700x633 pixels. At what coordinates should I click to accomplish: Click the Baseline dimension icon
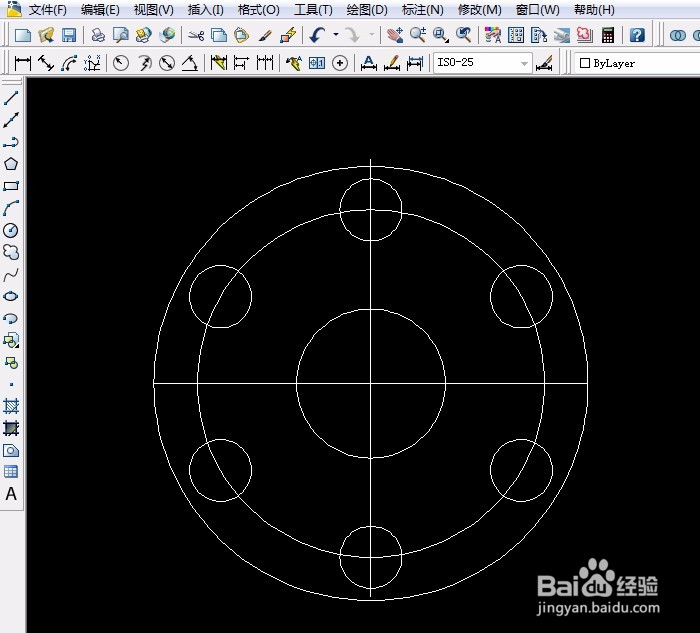click(241, 63)
